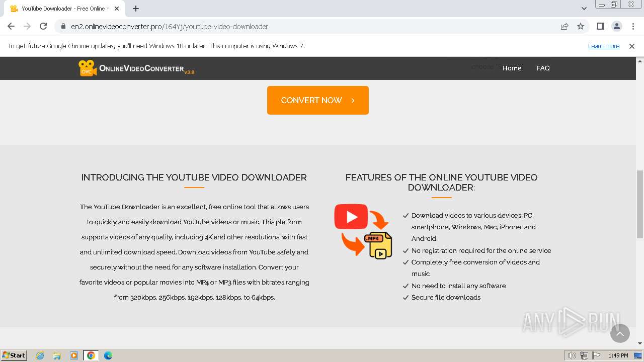The width and height of the screenshot is (644, 362).
Task: Open Chrome side panel
Action: tap(600, 26)
